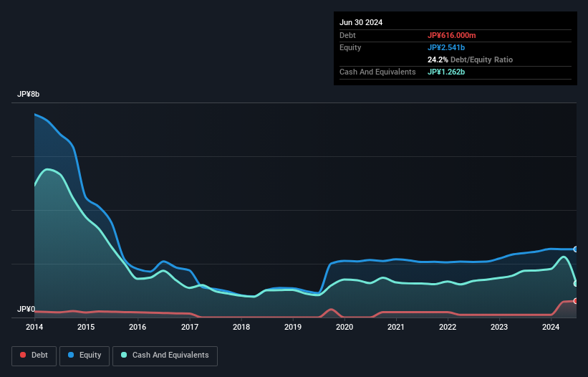Screen dimensions: 588x377
Task: Click the JP¥1.262b cash value
Action: (x=446, y=72)
